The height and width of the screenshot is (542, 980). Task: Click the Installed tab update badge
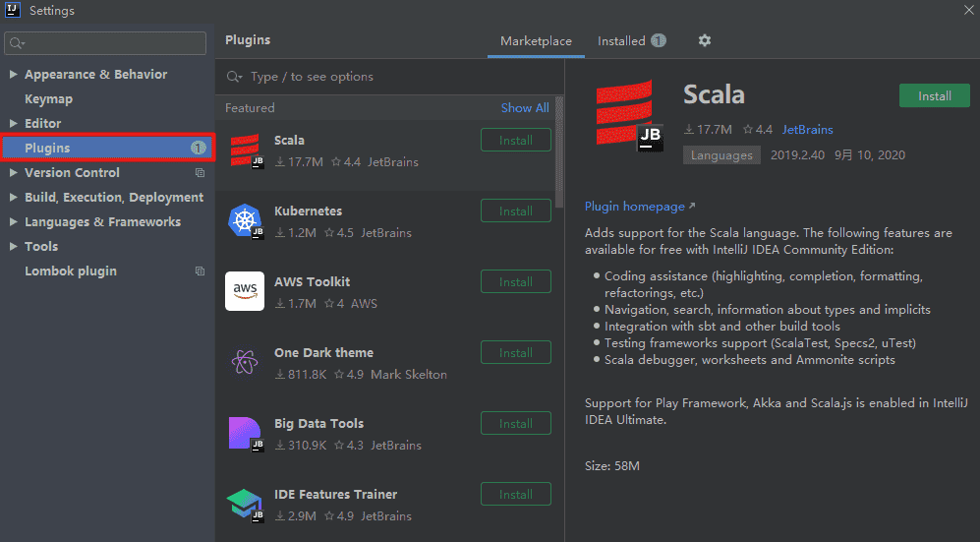(659, 40)
